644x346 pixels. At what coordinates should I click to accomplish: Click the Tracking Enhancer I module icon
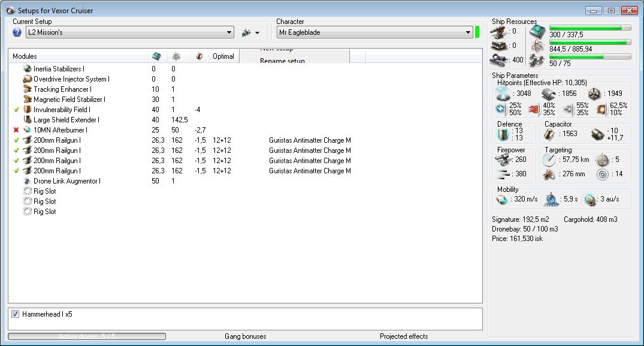tap(28, 89)
